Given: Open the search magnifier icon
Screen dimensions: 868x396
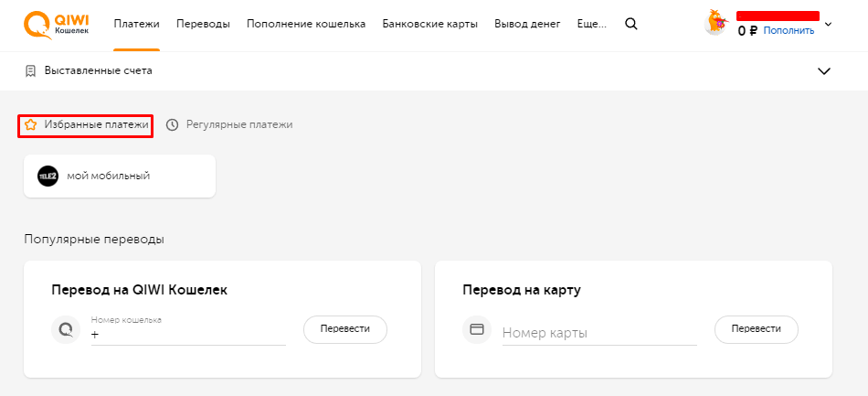Looking at the screenshot, I should [631, 24].
